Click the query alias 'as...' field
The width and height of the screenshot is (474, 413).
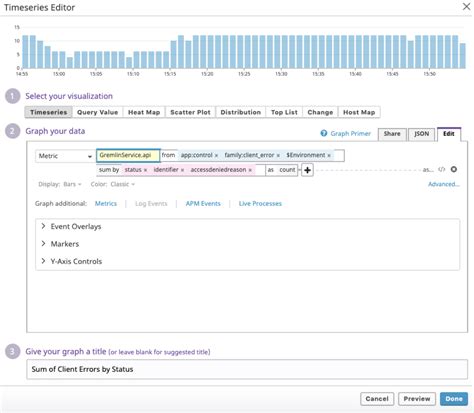pos(428,170)
